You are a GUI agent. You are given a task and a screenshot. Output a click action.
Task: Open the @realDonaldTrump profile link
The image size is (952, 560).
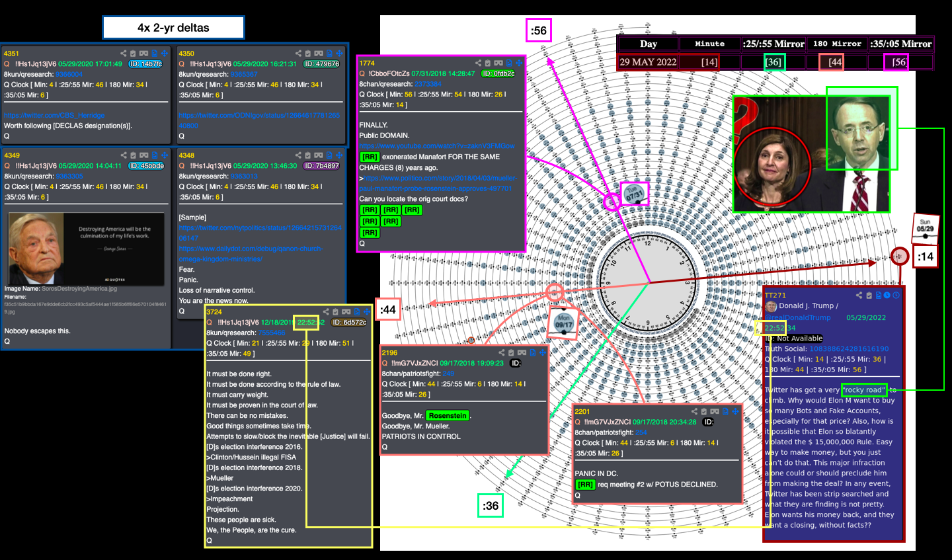coord(798,317)
